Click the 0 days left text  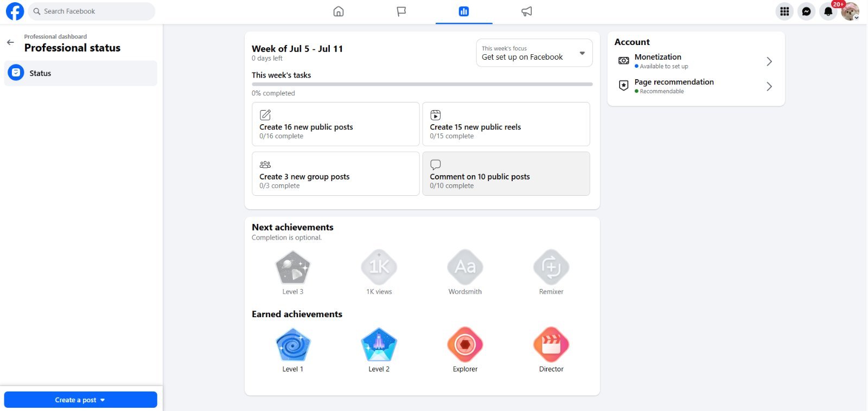(267, 59)
